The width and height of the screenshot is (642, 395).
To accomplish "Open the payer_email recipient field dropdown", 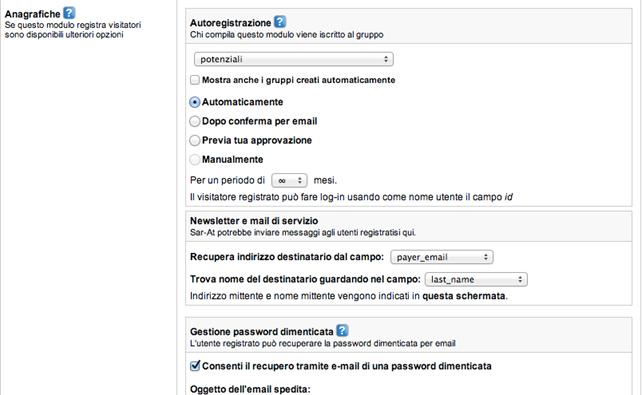I will click(x=442, y=257).
